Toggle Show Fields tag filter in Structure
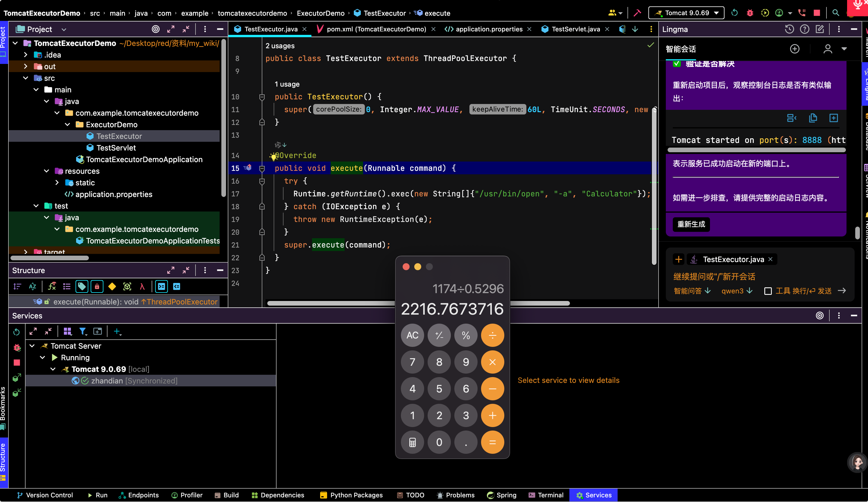The width and height of the screenshot is (868, 502). tap(82, 286)
